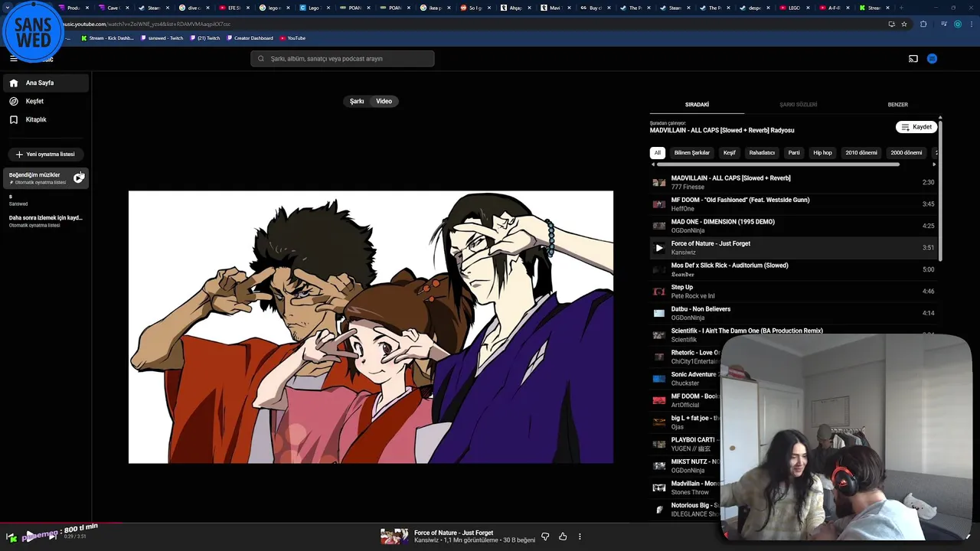This screenshot has width=980, height=551.
Task: Open the SIRADAKİ tab
Action: pos(697,105)
